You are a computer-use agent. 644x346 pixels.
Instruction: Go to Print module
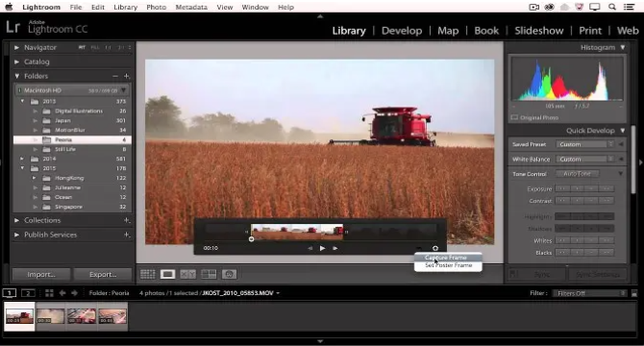(590, 31)
